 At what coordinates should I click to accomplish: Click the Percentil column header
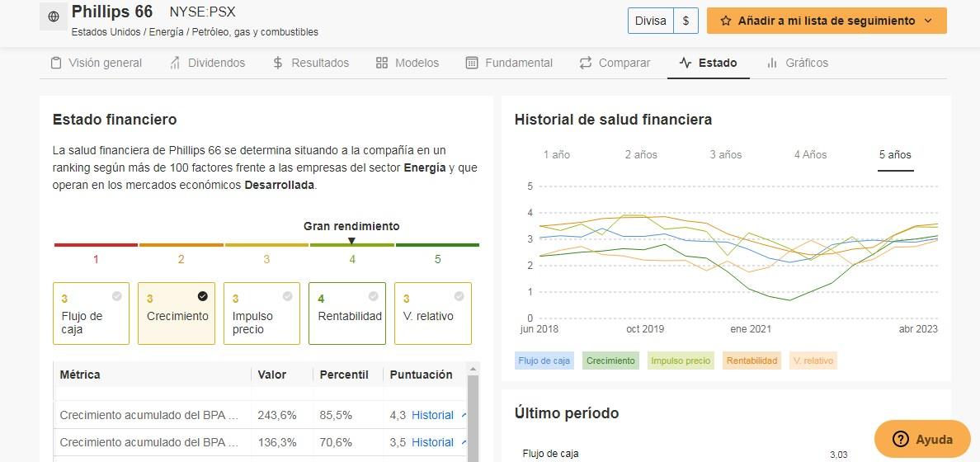pyautogui.click(x=344, y=375)
